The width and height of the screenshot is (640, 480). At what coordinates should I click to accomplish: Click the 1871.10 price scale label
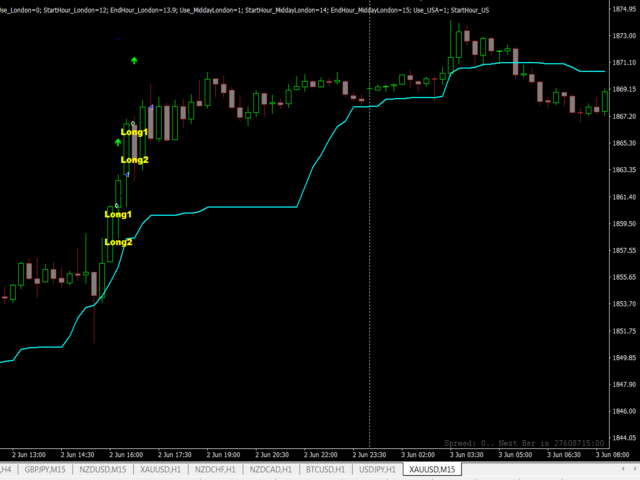(x=624, y=62)
